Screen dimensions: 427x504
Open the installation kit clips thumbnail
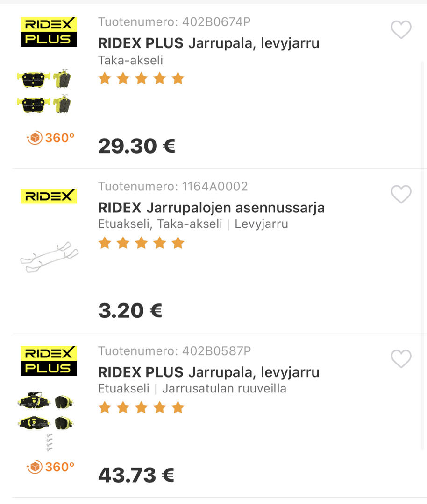(49, 257)
